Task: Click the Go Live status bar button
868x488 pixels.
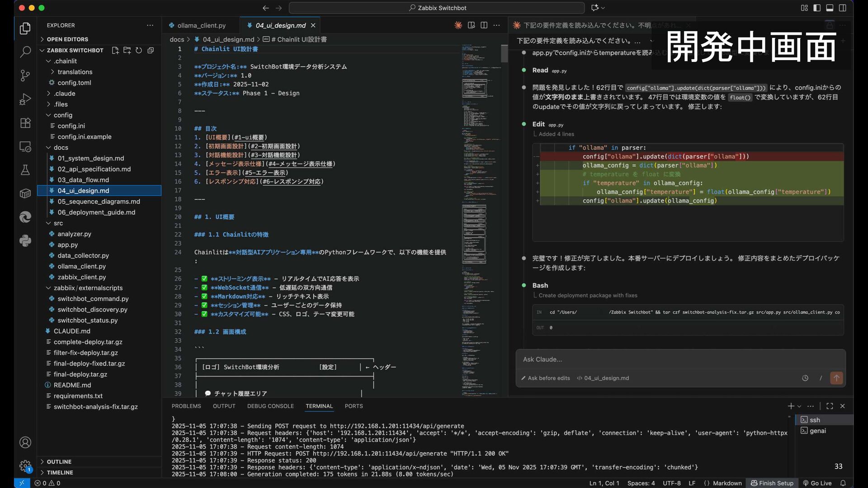Action: pyautogui.click(x=817, y=483)
